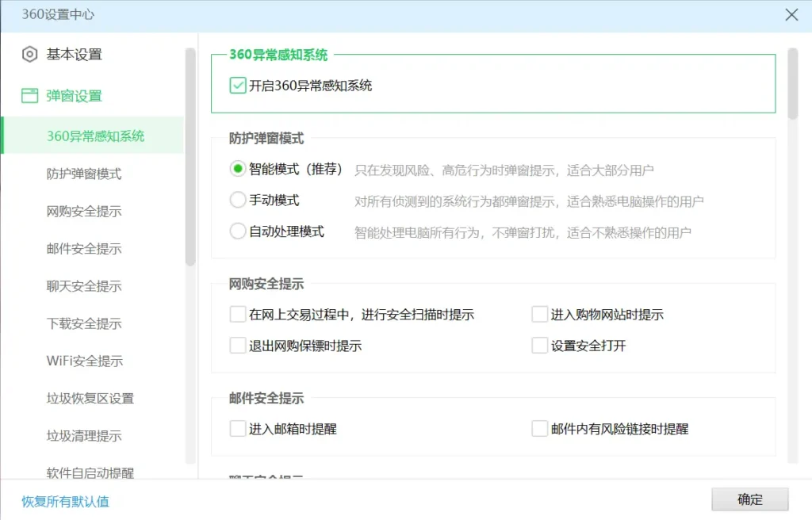
Task: Click the 基本设置 hexagon gear icon
Action: (29, 54)
